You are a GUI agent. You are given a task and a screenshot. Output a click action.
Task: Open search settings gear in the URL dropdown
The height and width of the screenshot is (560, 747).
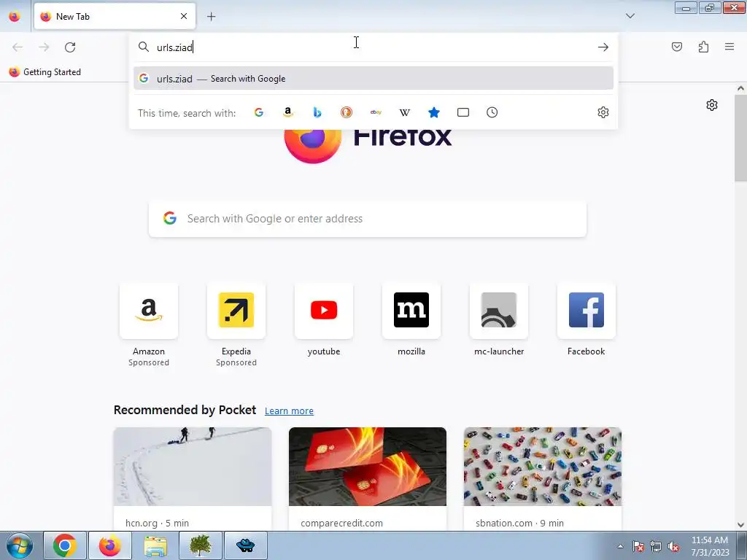point(603,112)
